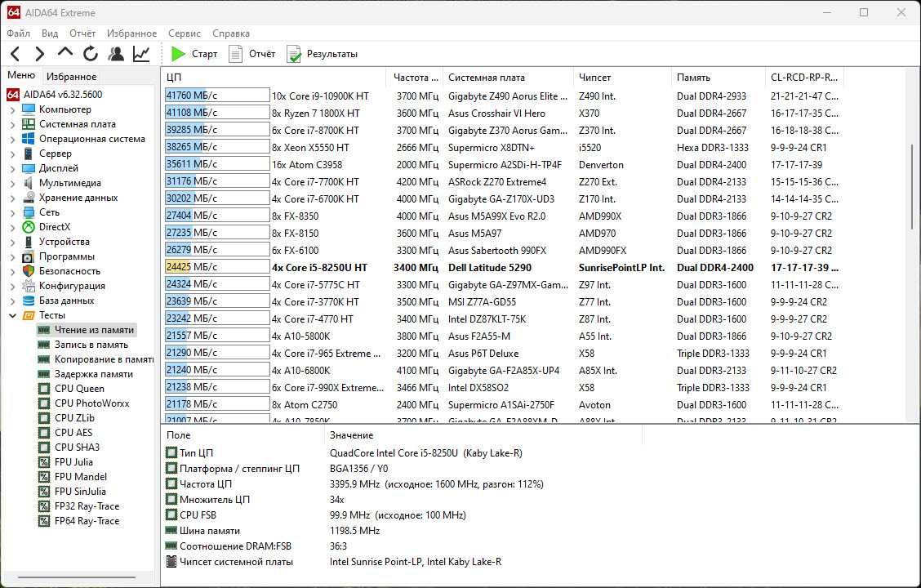Expand the Мультимедиа tree node
Screen dimensions: 921x588
click(x=13, y=183)
